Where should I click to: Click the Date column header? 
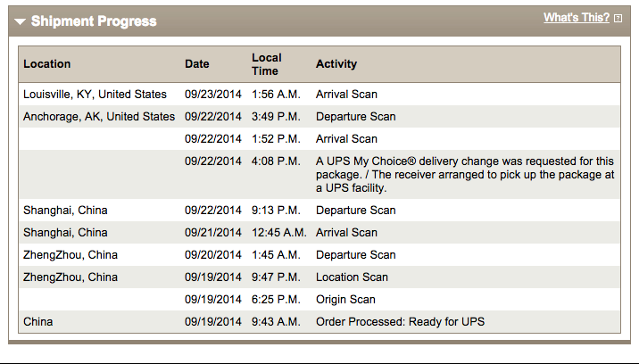[196, 64]
